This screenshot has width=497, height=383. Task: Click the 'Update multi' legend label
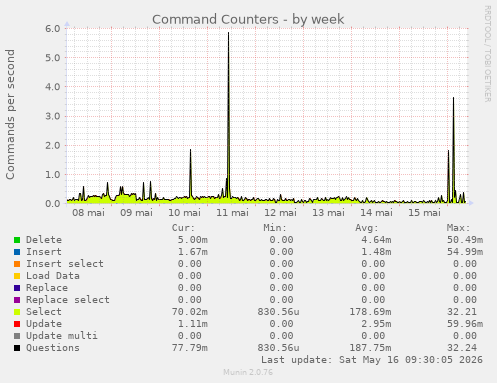pos(62,336)
